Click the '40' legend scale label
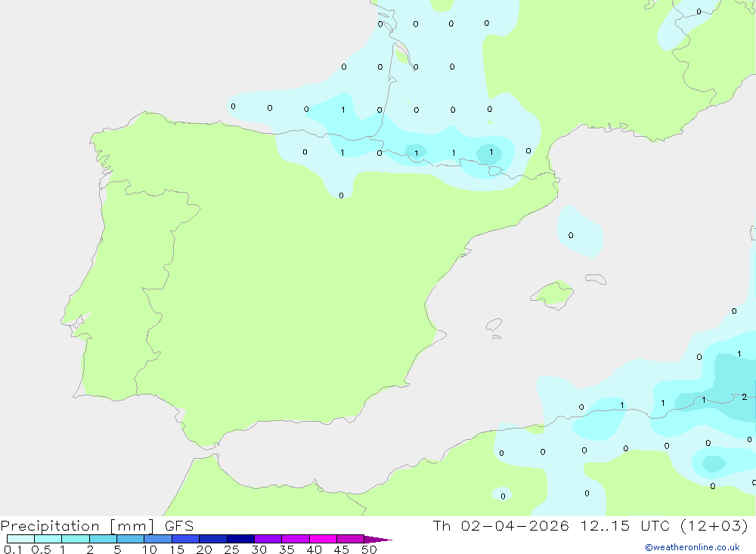This screenshot has width=756, height=554. tap(314, 549)
